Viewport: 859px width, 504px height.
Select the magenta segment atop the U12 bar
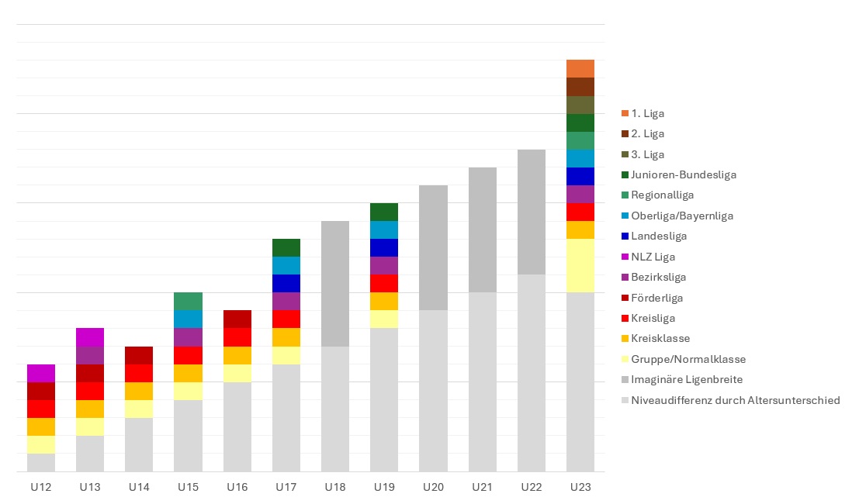[40, 373]
